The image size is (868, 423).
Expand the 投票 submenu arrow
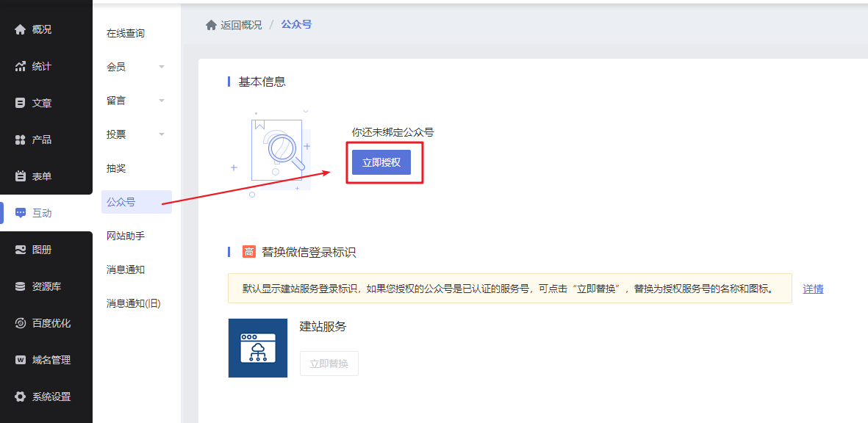[162, 134]
